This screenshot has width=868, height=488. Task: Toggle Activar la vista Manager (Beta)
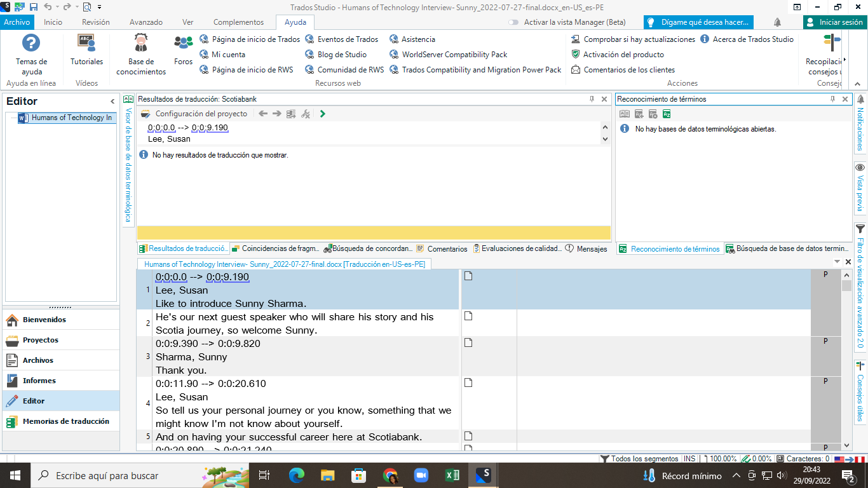click(x=514, y=22)
